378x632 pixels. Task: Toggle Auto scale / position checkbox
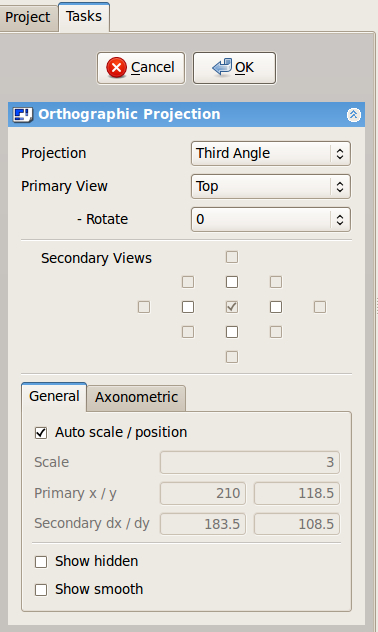[x=41, y=433]
